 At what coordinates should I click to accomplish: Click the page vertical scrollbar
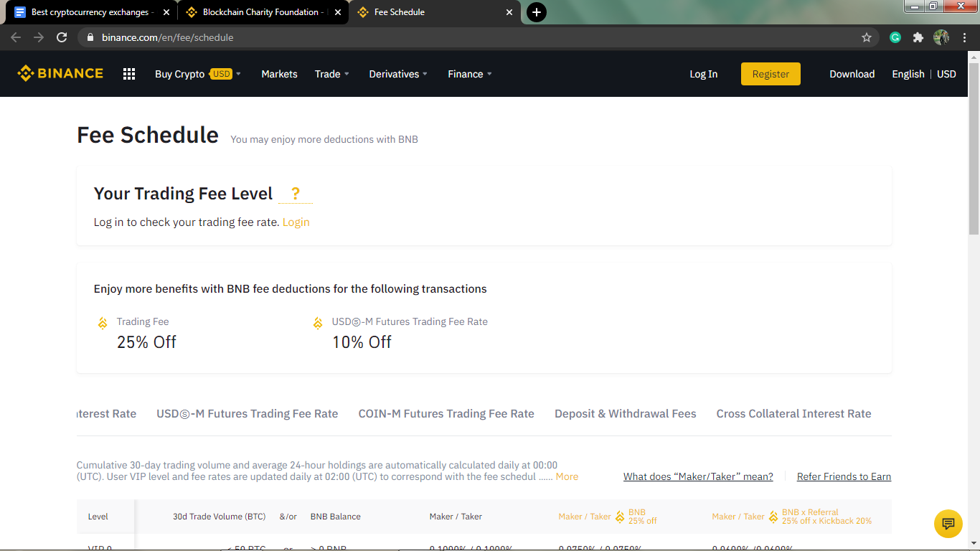tap(974, 149)
